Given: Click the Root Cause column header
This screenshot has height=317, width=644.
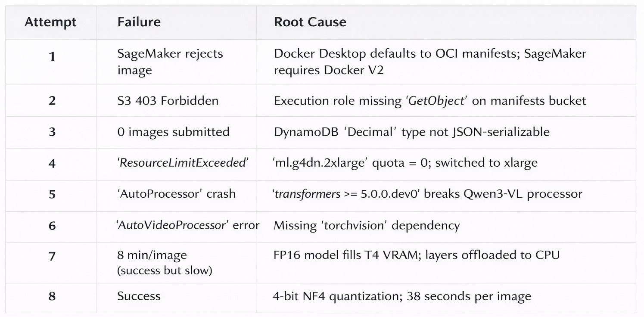Looking at the screenshot, I should (310, 22).
